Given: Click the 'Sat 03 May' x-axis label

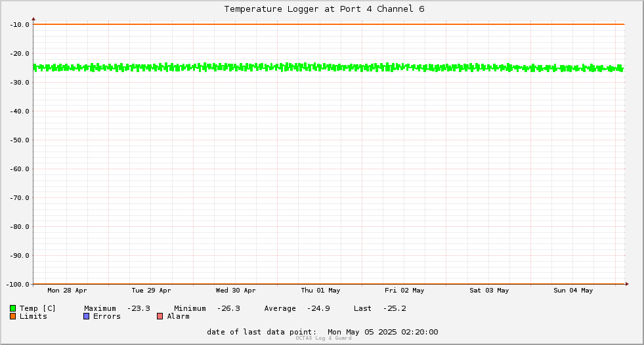Looking at the screenshot, I should coord(489,291).
